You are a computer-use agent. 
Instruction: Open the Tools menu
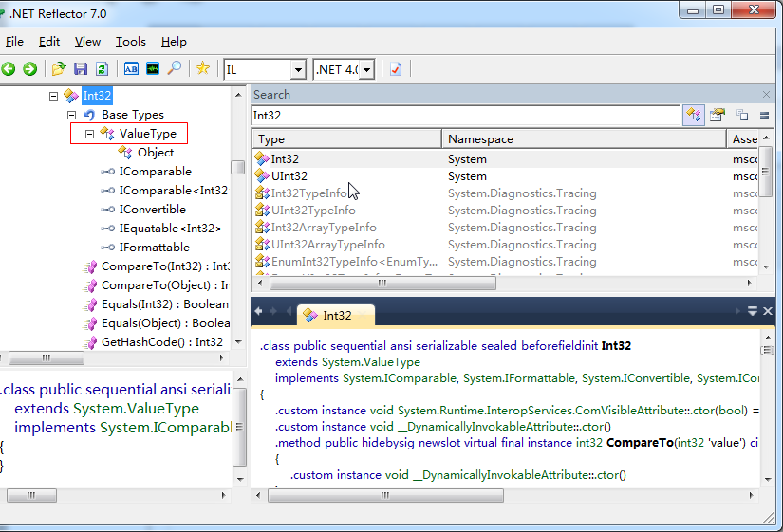click(x=131, y=42)
